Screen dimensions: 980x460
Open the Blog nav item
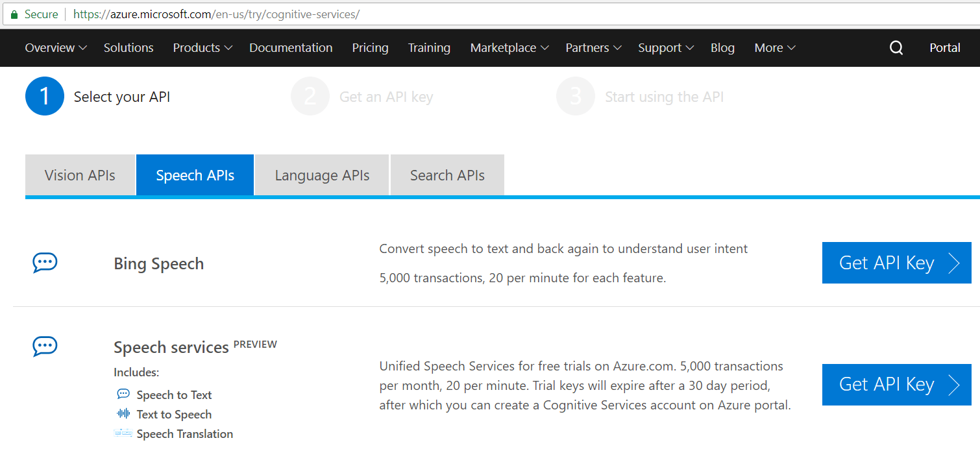pyautogui.click(x=722, y=48)
